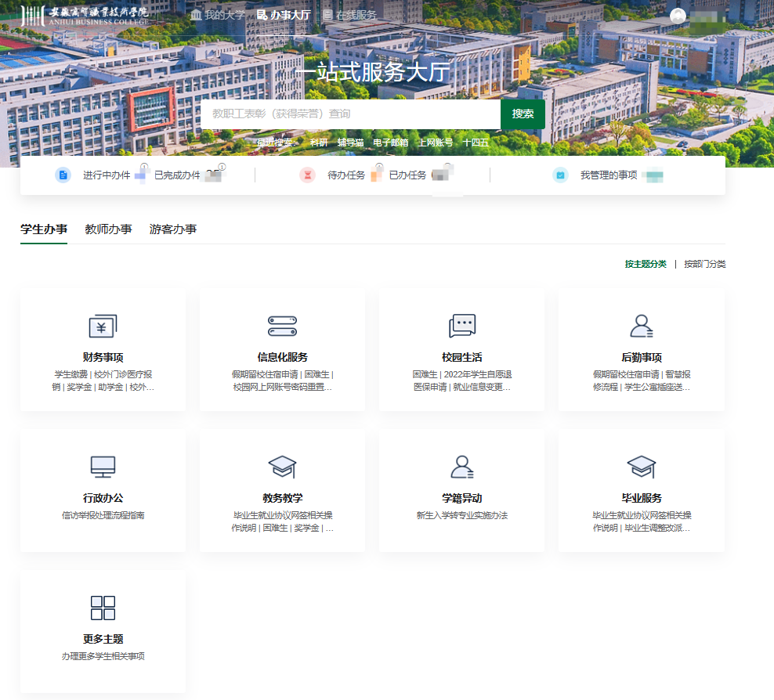Click the 更多主题 grid icon
The width and height of the screenshot is (774, 700).
(x=103, y=608)
